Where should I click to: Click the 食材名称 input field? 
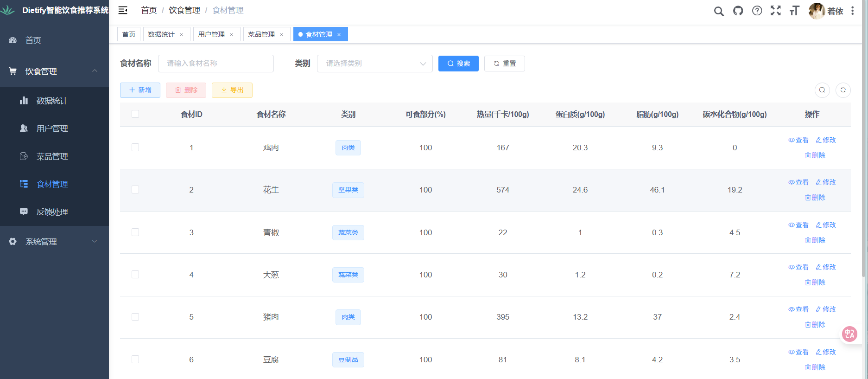(216, 64)
